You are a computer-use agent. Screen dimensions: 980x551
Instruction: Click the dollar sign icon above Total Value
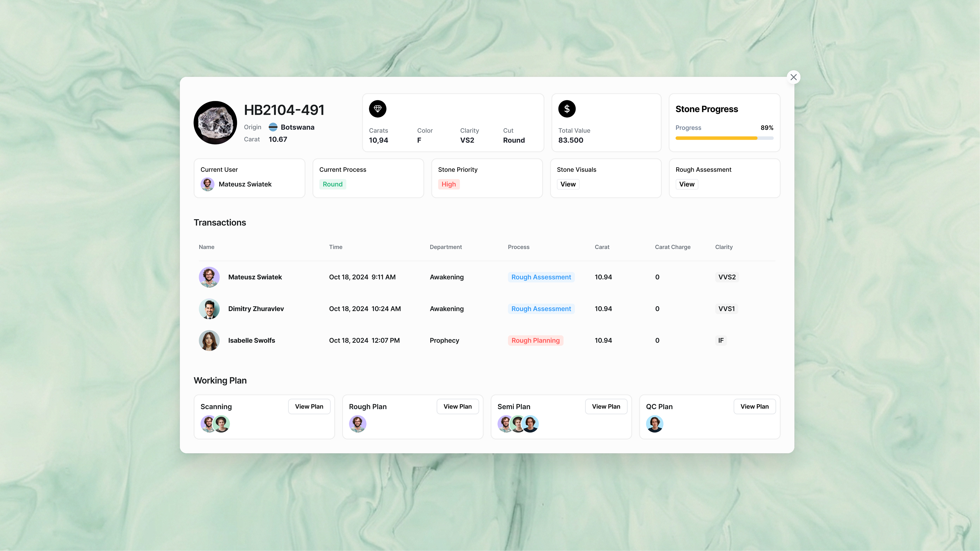[567, 109]
